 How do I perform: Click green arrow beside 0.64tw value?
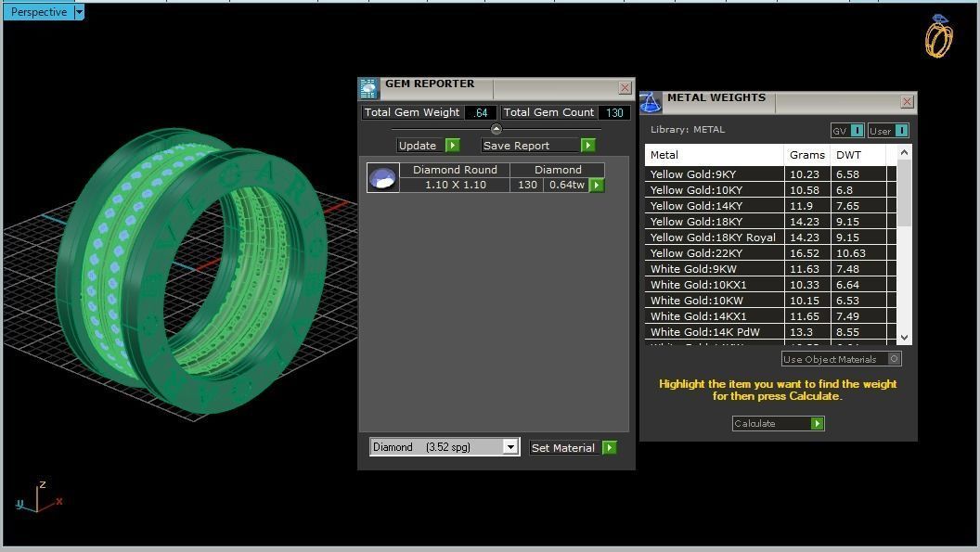pos(597,185)
